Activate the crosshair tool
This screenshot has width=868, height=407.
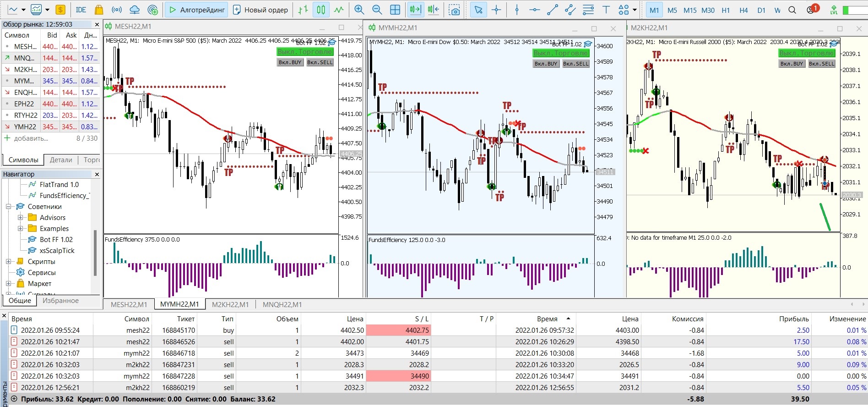coord(496,10)
